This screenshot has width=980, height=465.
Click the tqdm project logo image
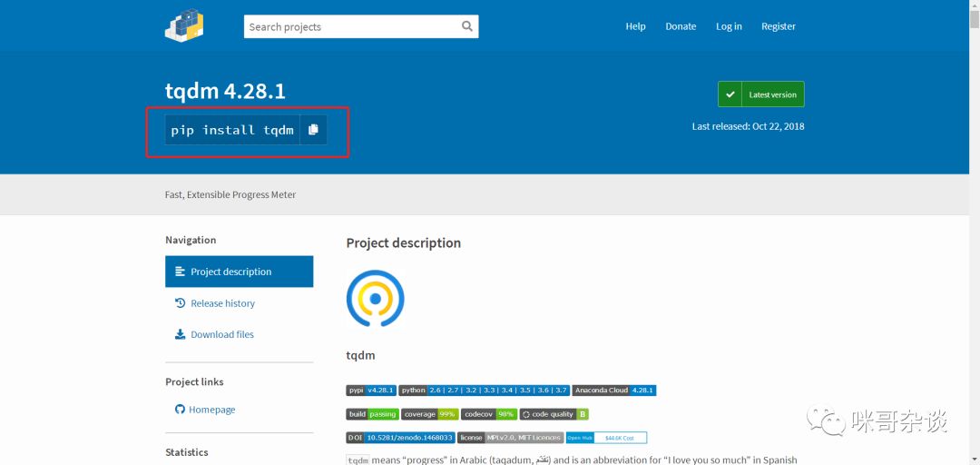[375, 299]
